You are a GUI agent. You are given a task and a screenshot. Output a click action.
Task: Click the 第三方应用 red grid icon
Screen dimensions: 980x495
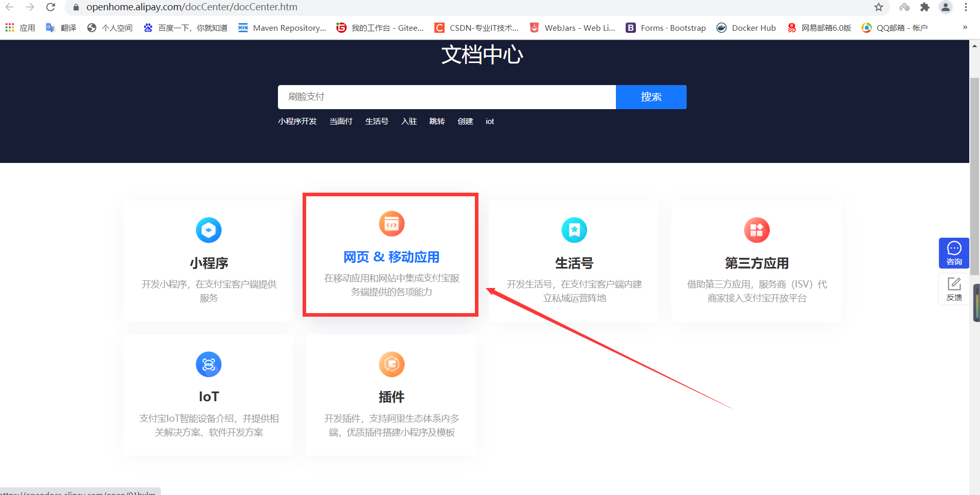[757, 230]
